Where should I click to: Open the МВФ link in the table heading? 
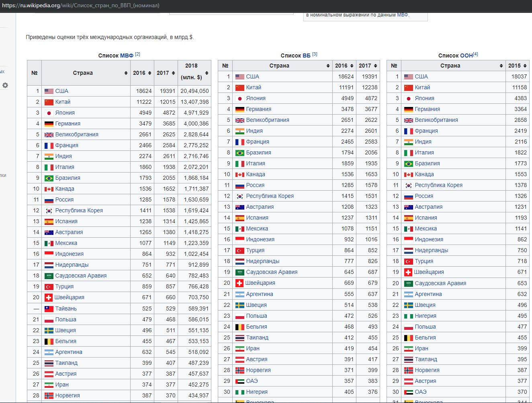[x=127, y=56]
